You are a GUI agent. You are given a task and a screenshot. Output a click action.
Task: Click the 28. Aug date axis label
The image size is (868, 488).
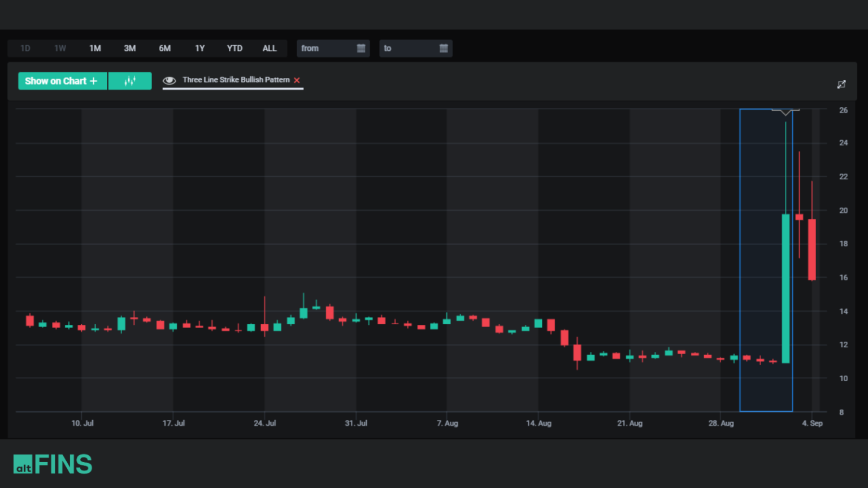[x=721, y=423]
